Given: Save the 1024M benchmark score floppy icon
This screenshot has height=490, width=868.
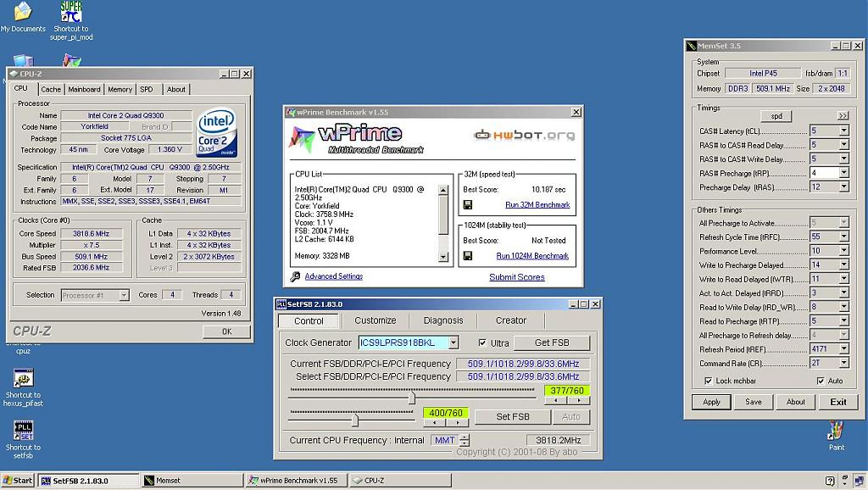Looking at the screenshot, I should pyautogui.click(x=468, y=256).
